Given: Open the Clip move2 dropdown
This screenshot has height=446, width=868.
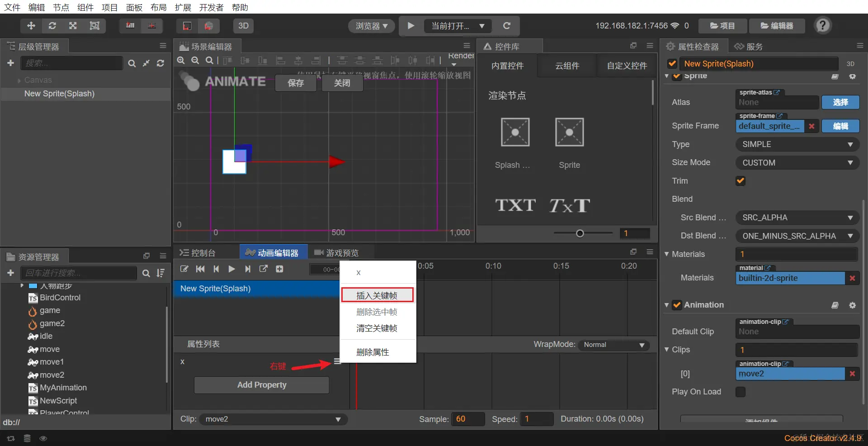Looking at the screenshot, I should point(273,419).
